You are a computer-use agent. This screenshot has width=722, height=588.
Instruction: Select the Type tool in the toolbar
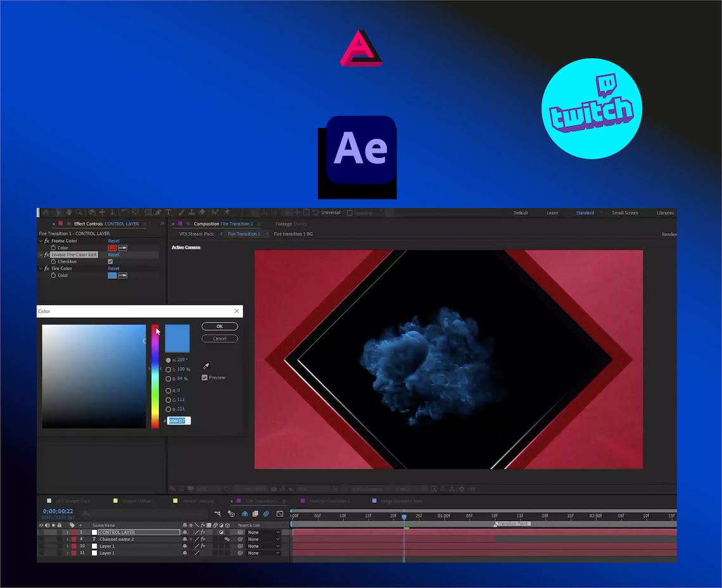click(168, 212)
